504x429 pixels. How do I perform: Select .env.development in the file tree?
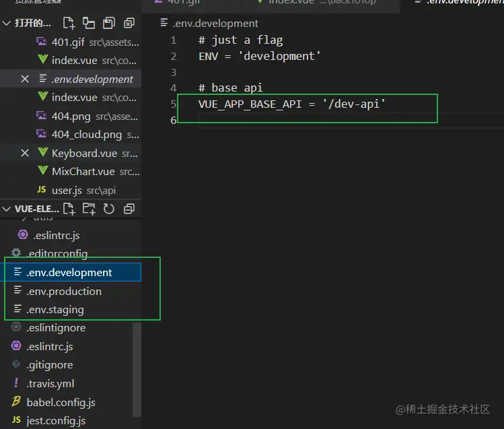click(71, 272)
